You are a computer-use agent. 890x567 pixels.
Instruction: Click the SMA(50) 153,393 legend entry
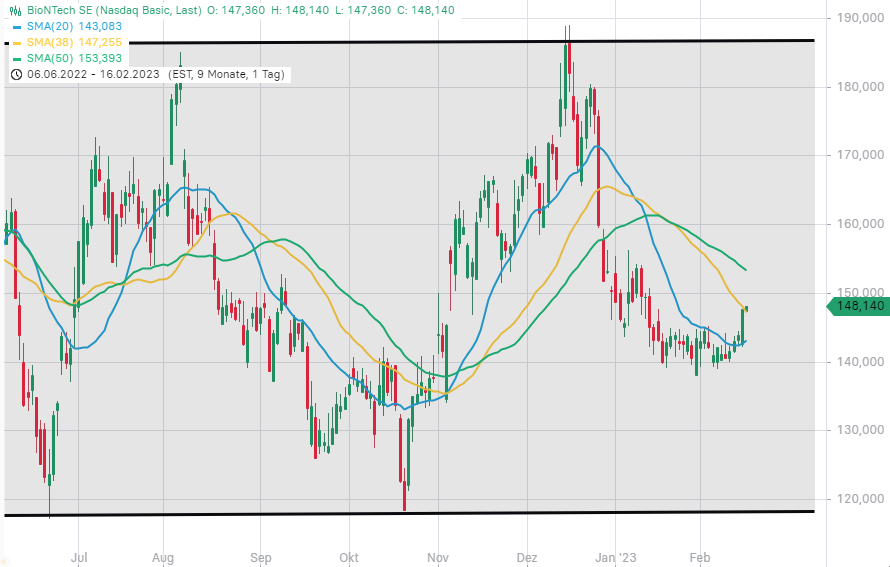click(74, 58)
